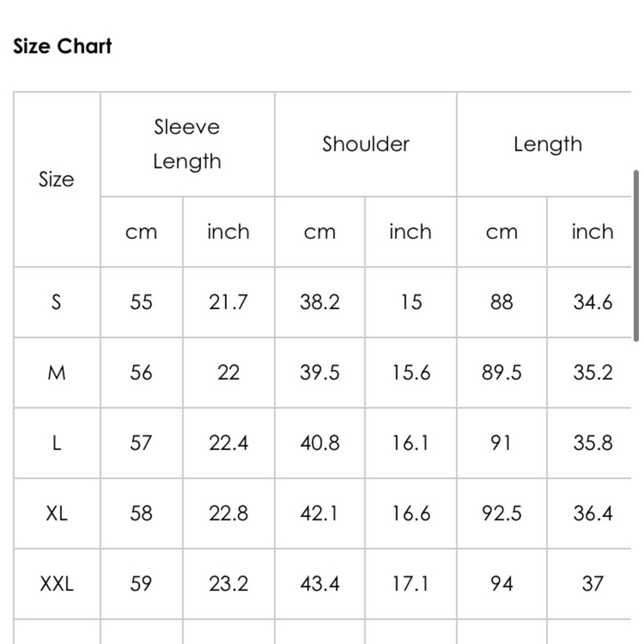Click the 43.4 shoulder cm cell
The width and height of the screenshot is (644, 644).
coord(319,583)
